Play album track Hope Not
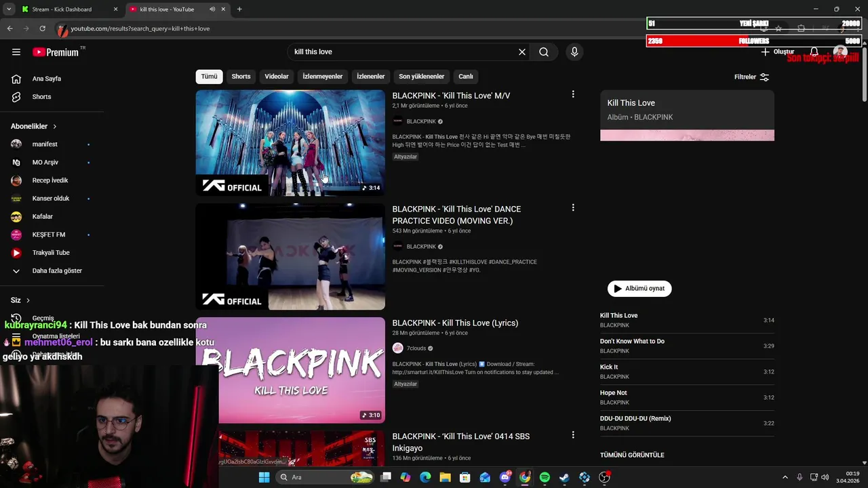 pyautogui.click(x=687, y=397)
